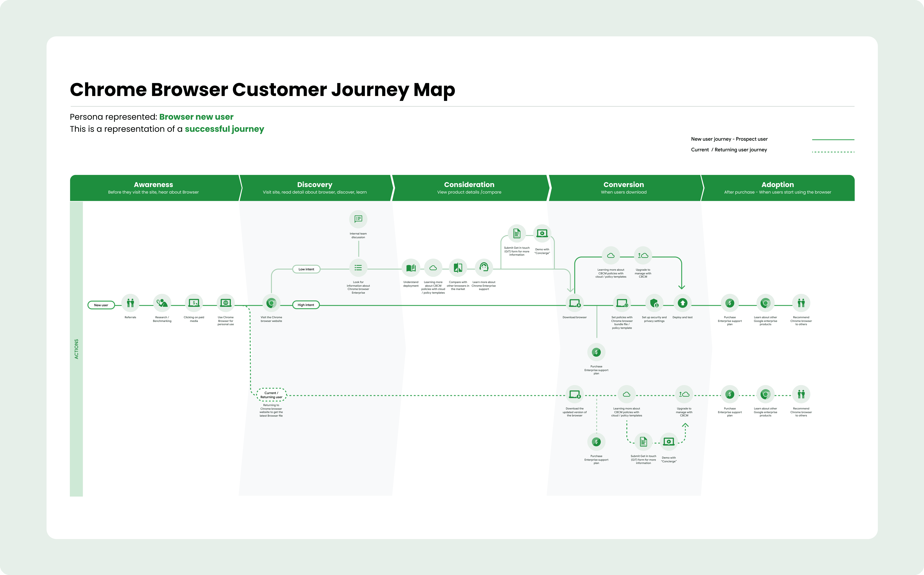This screenshot has width=924, height=575.
Task: Click the Research / Benchmarking icon
Action: 162,303
